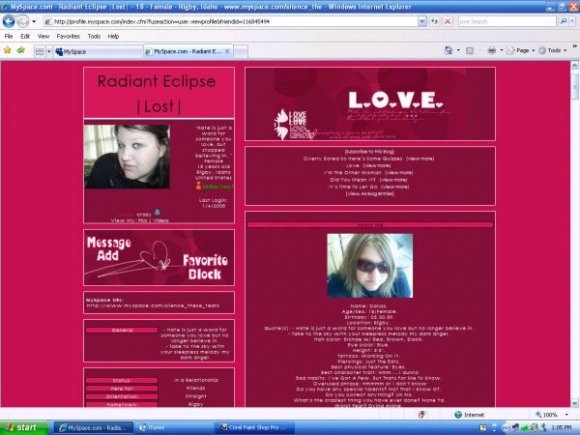580x435 pixels.
Task: Click the browser Back arrow button
Action: [x=9, y=21]
